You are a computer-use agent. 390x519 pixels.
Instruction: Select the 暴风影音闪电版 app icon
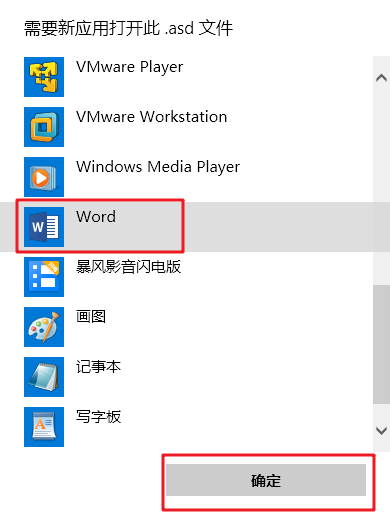tap(44, 277)
